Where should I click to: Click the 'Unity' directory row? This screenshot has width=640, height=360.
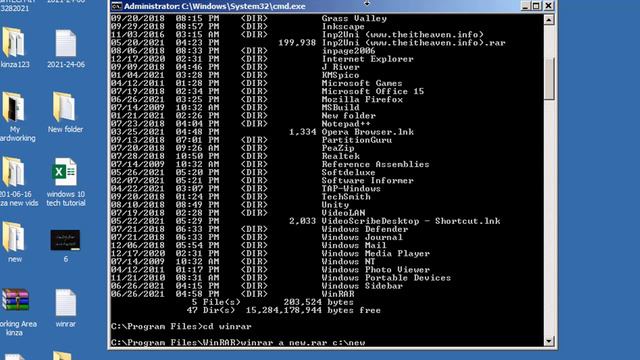(230, 205)
